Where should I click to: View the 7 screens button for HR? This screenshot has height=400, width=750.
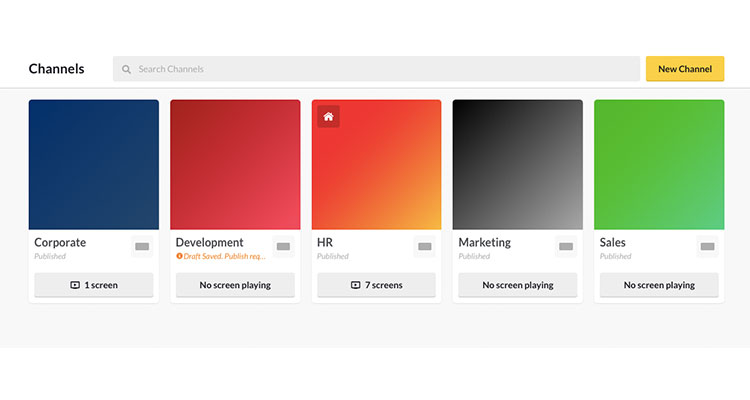click(376, 285)
